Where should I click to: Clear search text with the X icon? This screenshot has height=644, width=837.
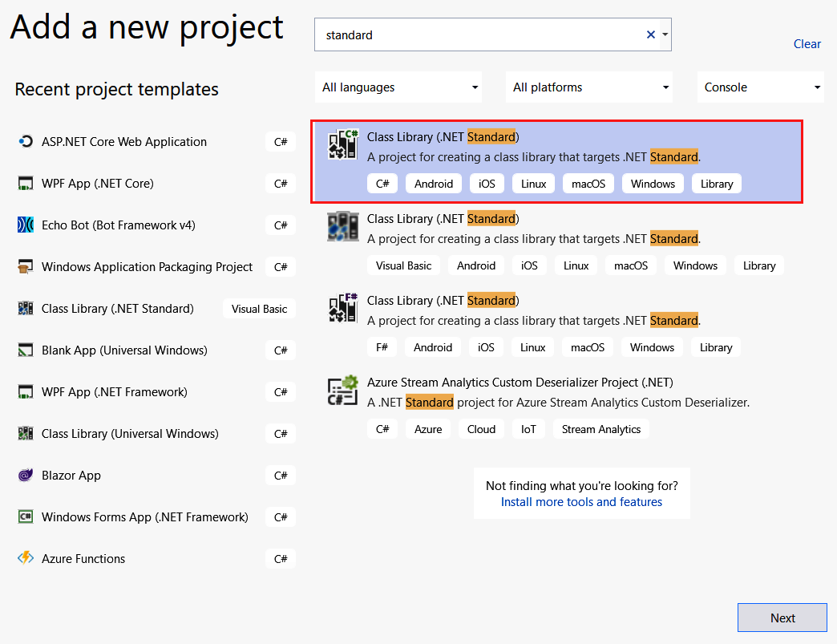(651, 34)
